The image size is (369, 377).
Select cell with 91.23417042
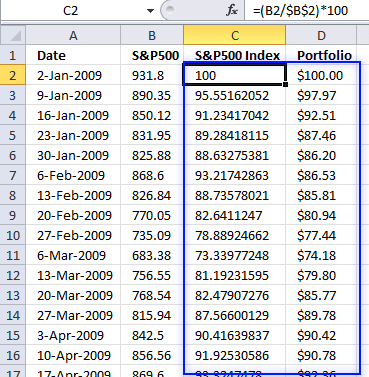pyautogui.click(x=235, y=115)
